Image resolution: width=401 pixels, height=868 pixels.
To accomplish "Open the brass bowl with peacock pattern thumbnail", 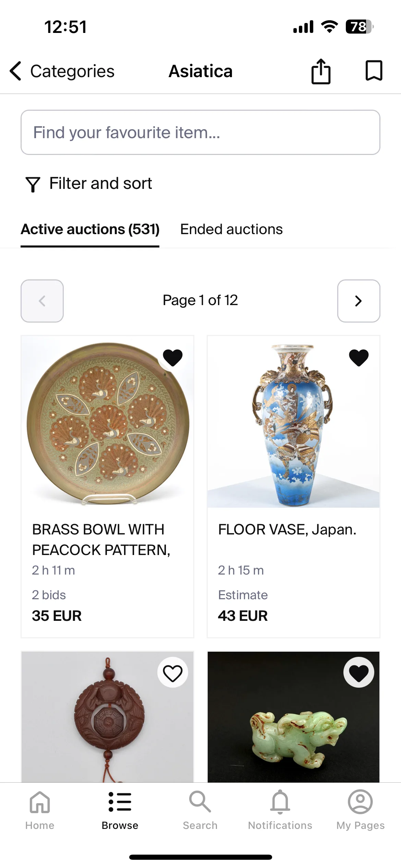I will tap(108, 422).
